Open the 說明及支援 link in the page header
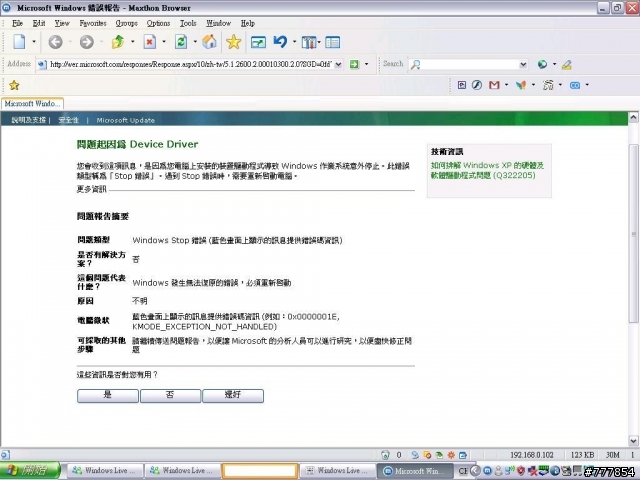This screenshot has width=640, height=480. point(29,120)
